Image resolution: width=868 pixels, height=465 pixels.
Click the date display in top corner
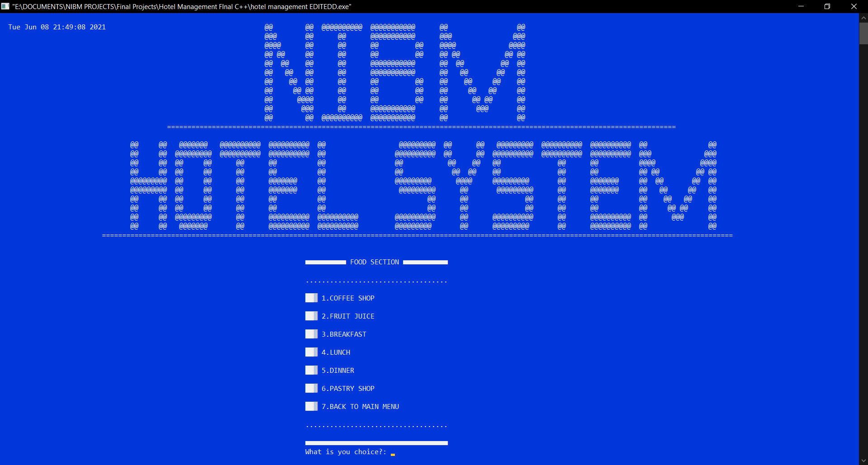click(57, 27)
